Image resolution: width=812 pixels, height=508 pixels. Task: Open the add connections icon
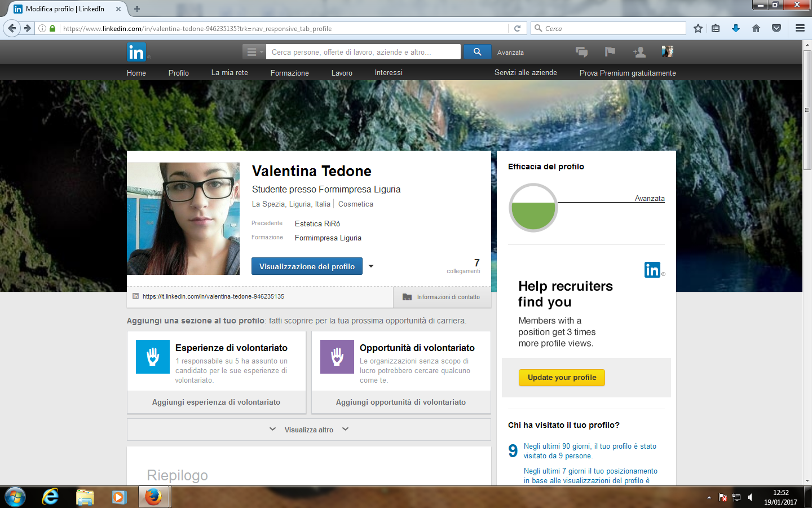pos(639,52)
